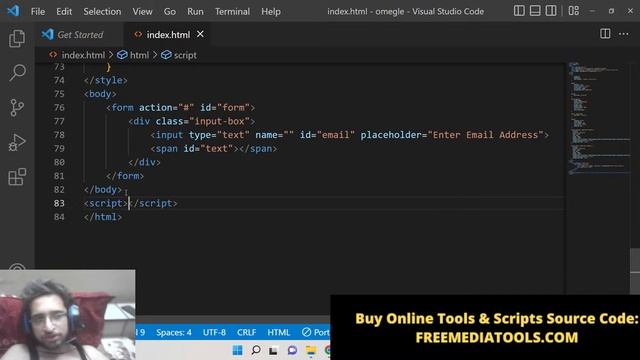This screenshot has height=360, width=640.
Task: Open File Explorer from the taskbar
Action: pyautogui.click(x=311, y=350)
